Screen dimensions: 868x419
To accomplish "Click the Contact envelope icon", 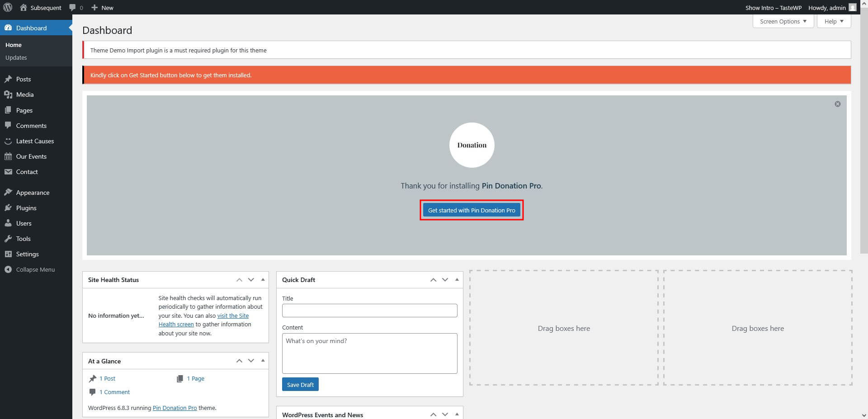I will coord(8,172).
